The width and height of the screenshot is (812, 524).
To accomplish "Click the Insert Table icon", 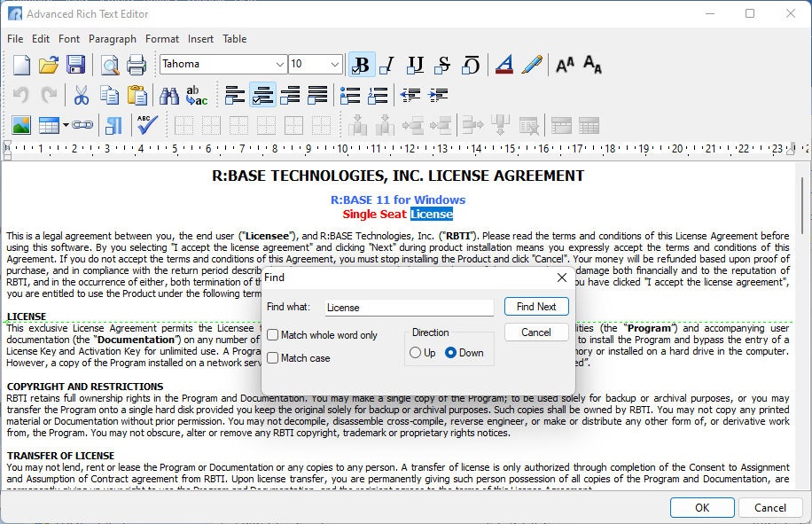I will click(50, 125).
